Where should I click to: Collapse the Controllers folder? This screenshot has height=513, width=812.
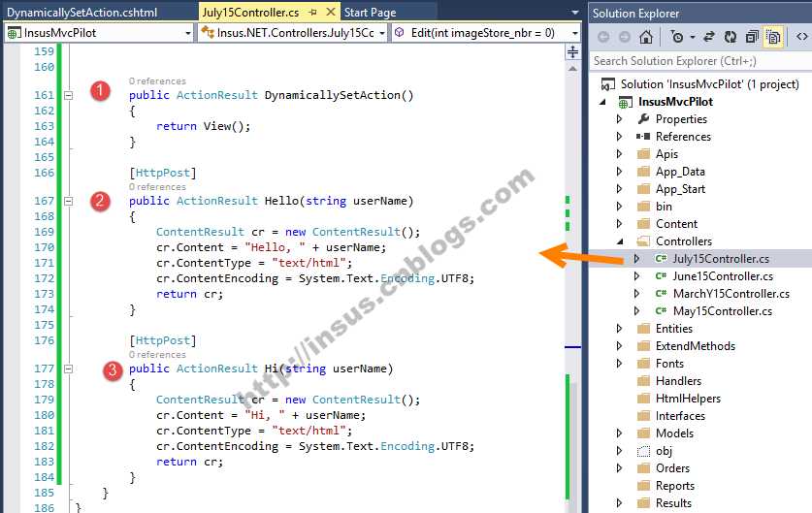(620, 241)
